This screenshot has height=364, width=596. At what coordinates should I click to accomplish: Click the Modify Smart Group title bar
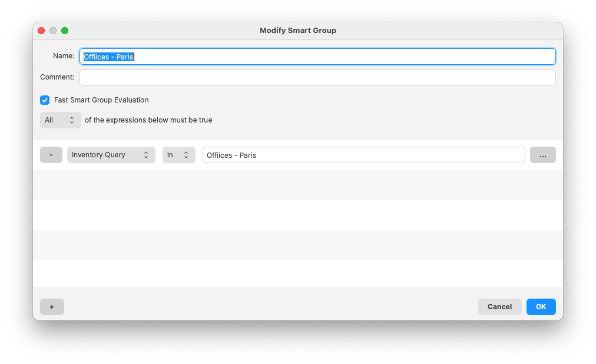(x=298, y=31)
